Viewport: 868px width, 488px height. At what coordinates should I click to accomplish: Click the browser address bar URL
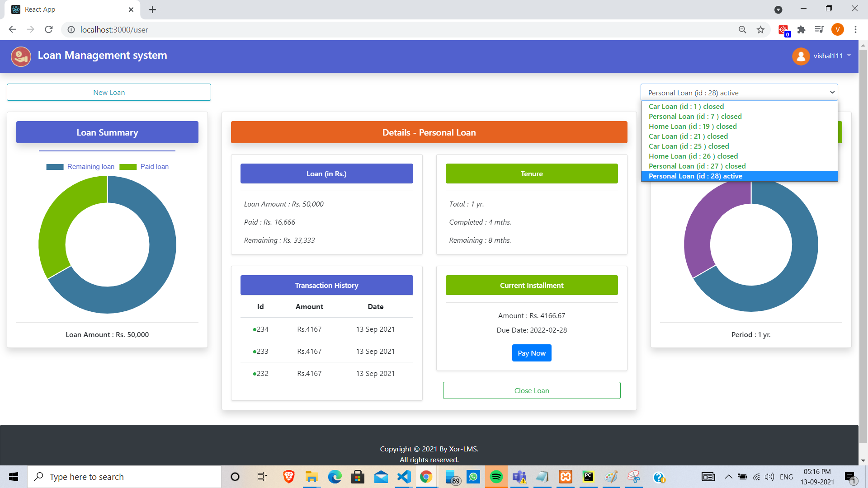point(114,30)
